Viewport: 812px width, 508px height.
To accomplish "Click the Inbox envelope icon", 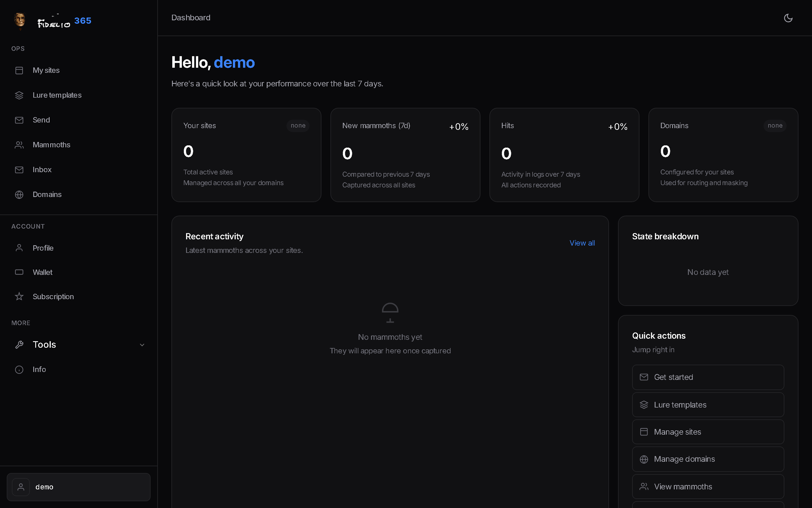I will 19,170.
